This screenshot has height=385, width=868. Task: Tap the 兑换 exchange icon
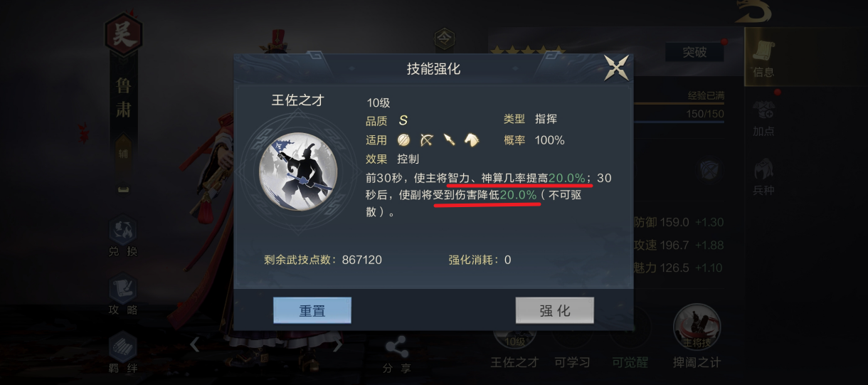click(123, 238)
